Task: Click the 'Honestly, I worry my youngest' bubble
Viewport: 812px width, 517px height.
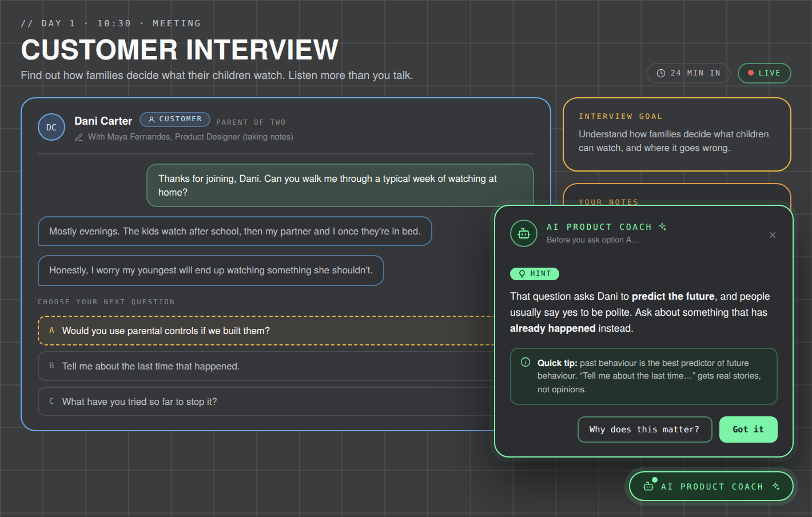Action: 211,270
